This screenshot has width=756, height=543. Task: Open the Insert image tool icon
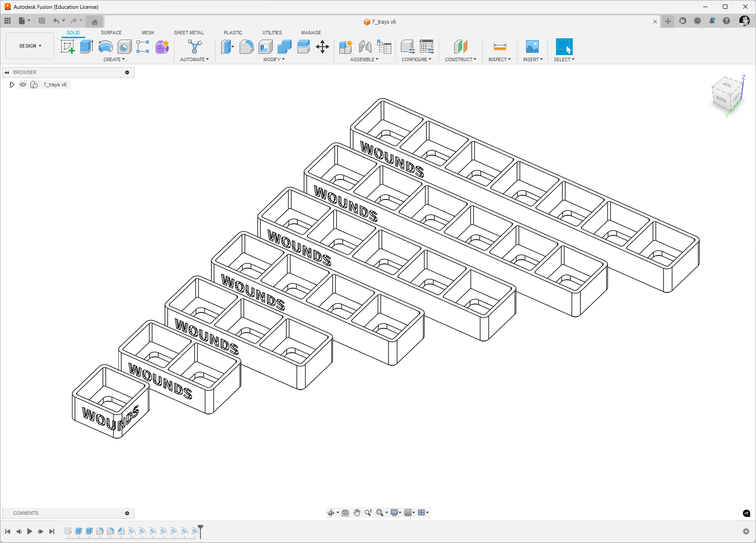pos(532,47)
